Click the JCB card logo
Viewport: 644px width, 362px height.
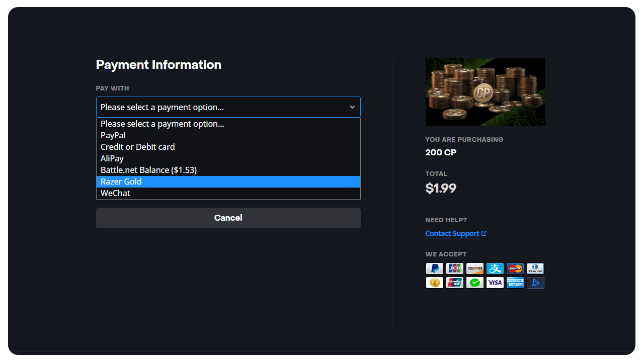(x=455, y=268)
